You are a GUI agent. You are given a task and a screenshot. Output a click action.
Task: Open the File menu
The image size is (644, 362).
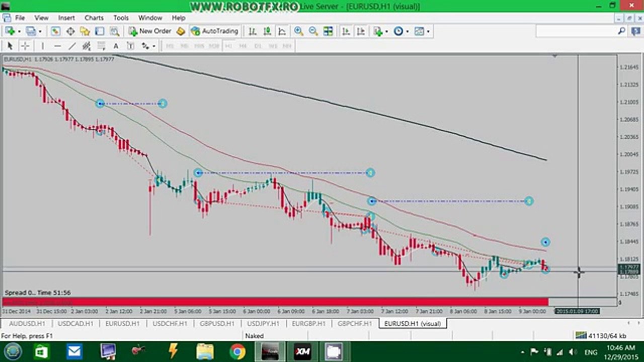[x=20, y=18]
